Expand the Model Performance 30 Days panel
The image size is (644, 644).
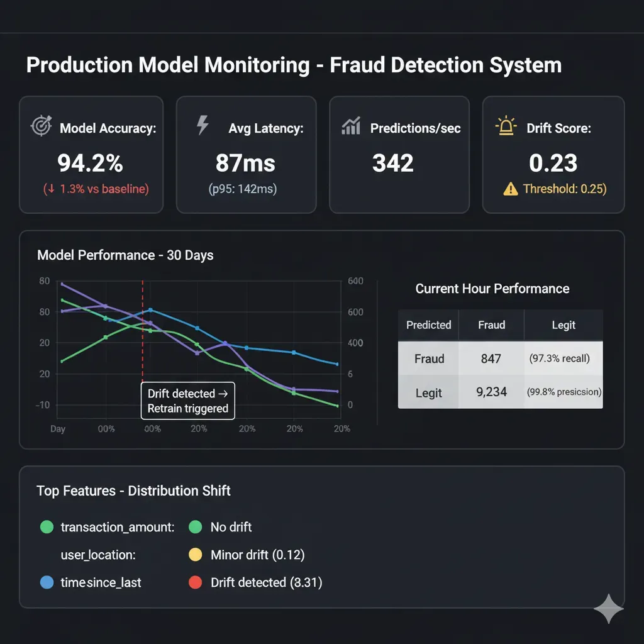(x=125, y=255)
